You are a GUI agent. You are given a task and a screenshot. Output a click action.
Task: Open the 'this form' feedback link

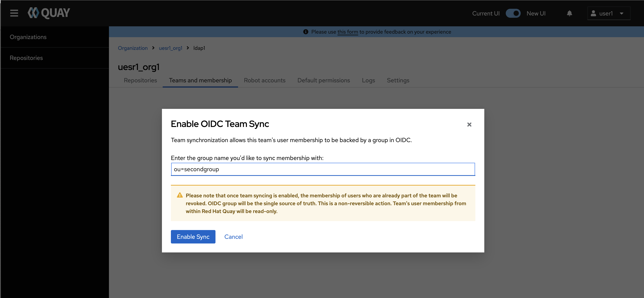(x=348, y=32)
